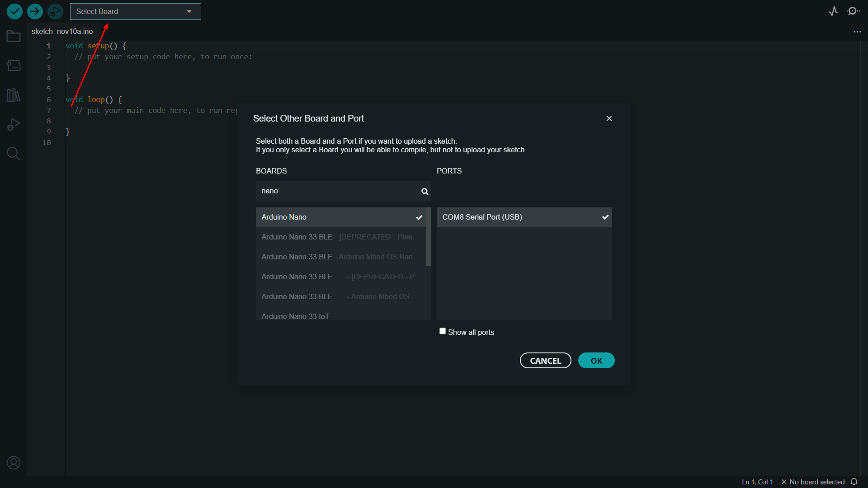Enable the Show all ports checkbox

point(442,331)
